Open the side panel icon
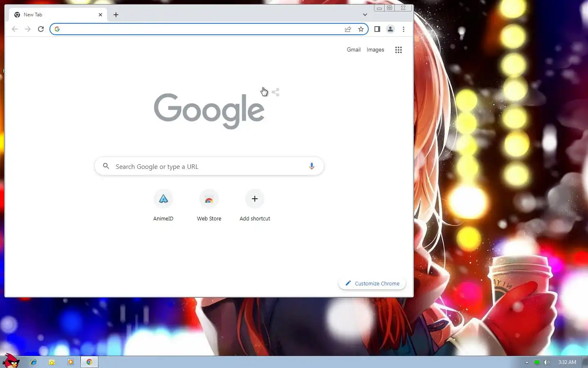 click(377, 29)
